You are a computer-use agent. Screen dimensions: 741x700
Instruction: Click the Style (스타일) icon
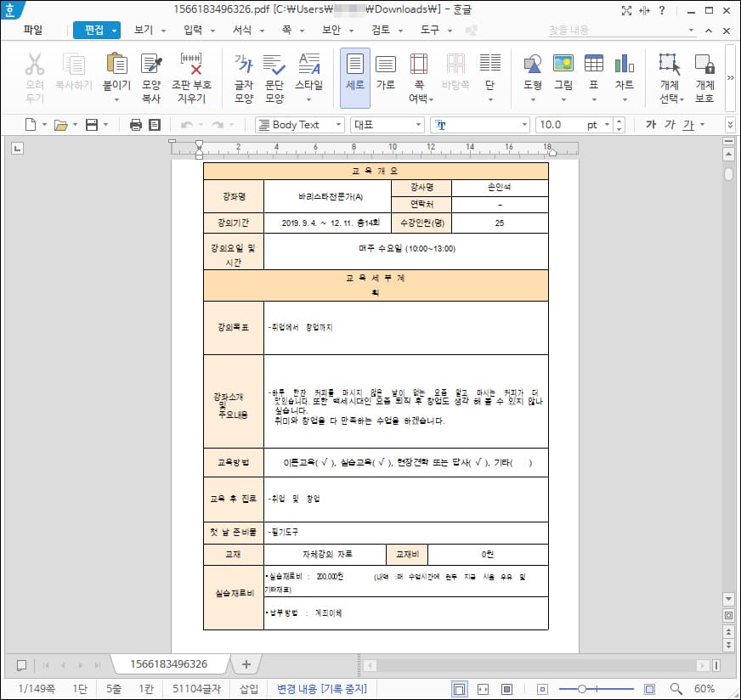point(309,65)
